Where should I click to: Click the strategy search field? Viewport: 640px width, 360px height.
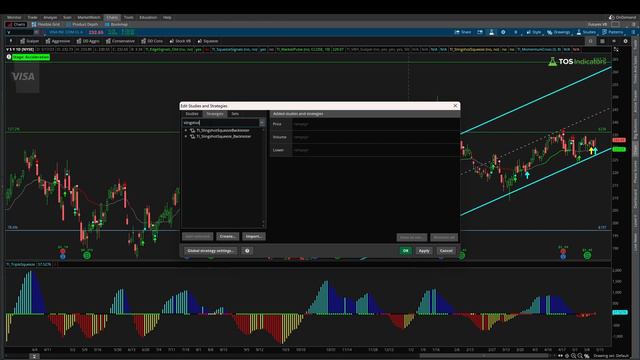coord(220,122)
